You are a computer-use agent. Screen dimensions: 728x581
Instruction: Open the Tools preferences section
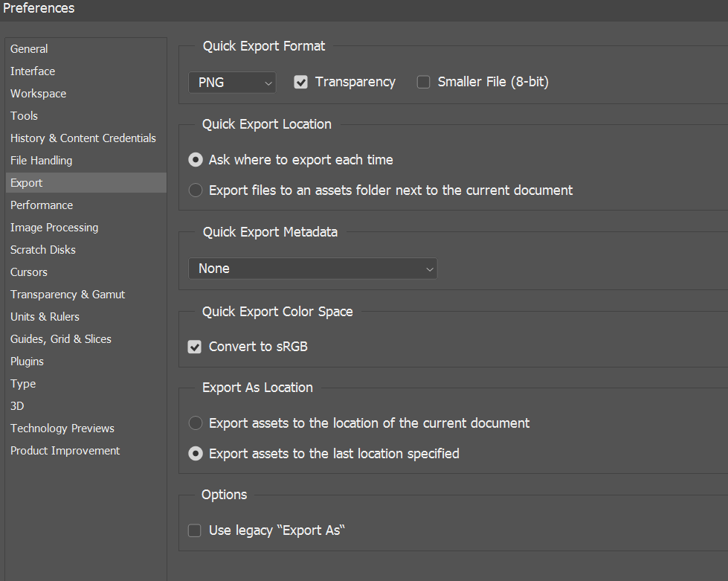[24, 116]
